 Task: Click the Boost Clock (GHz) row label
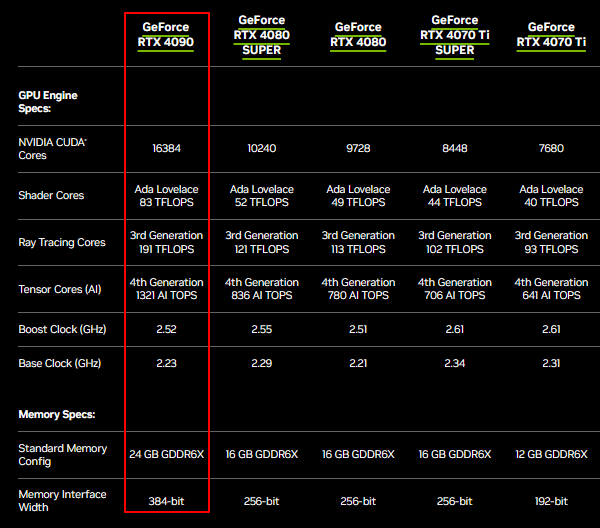point(59,329)
